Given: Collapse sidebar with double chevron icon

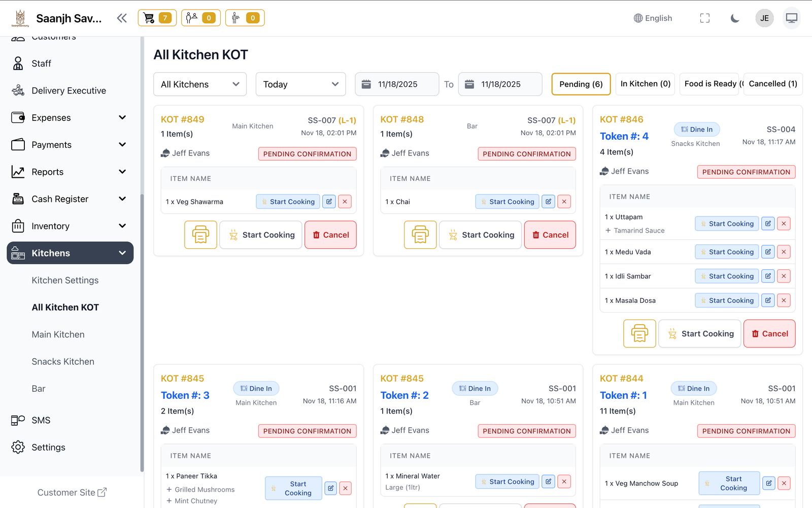Looking at the screenshot, I should 122,18.
